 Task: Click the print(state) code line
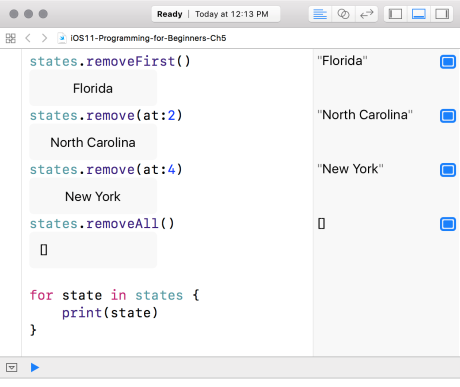tap(110, 313)
